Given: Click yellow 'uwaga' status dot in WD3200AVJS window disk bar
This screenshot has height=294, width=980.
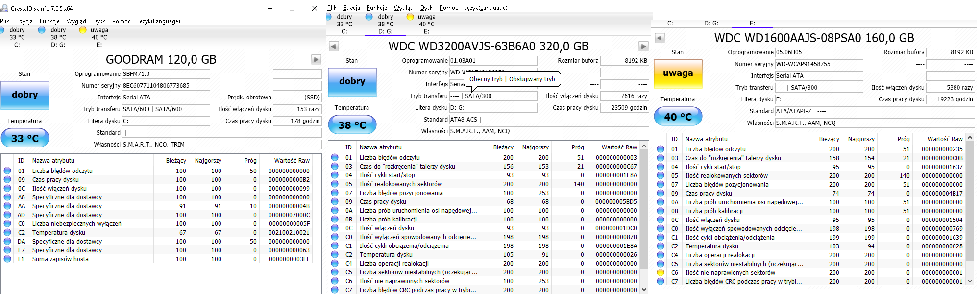Looking at the screenshot, I should [410, 17].
